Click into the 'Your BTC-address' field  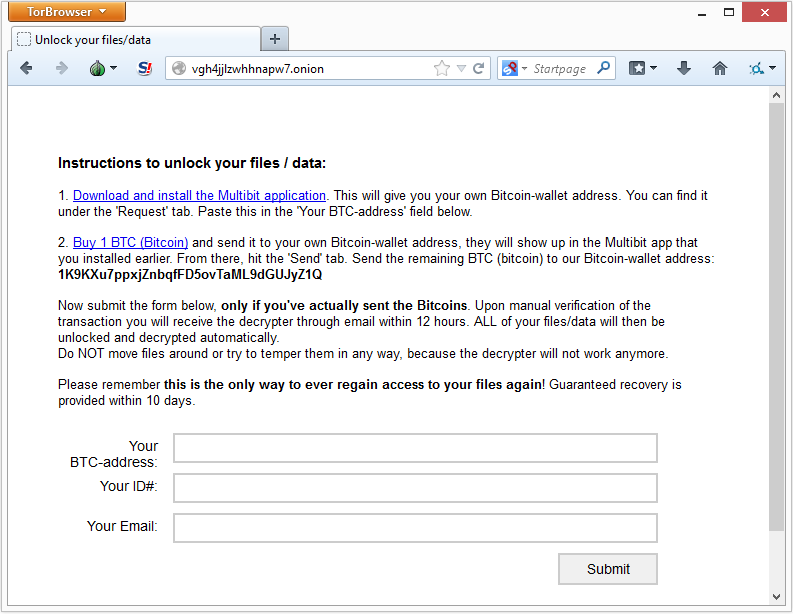click(x=415, y=448)
